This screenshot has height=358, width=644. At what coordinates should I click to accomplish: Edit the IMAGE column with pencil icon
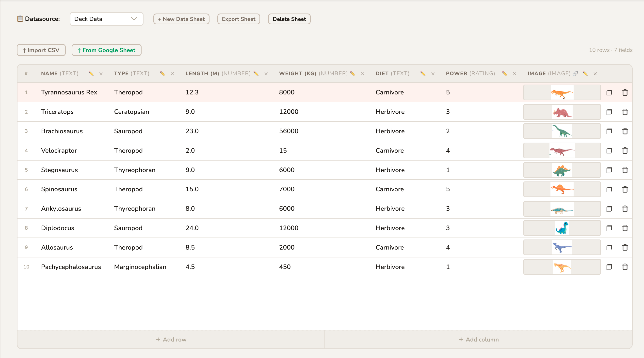(585, 74)
